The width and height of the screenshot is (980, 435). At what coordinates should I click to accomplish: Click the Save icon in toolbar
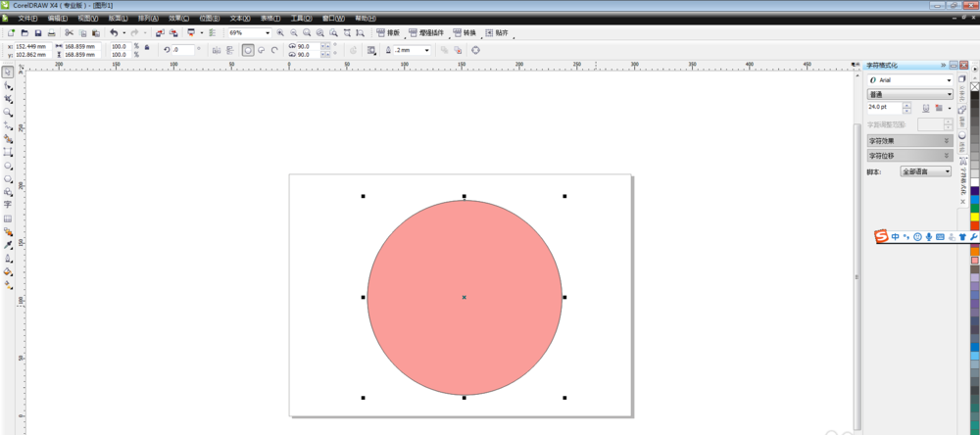pos(37,33)
